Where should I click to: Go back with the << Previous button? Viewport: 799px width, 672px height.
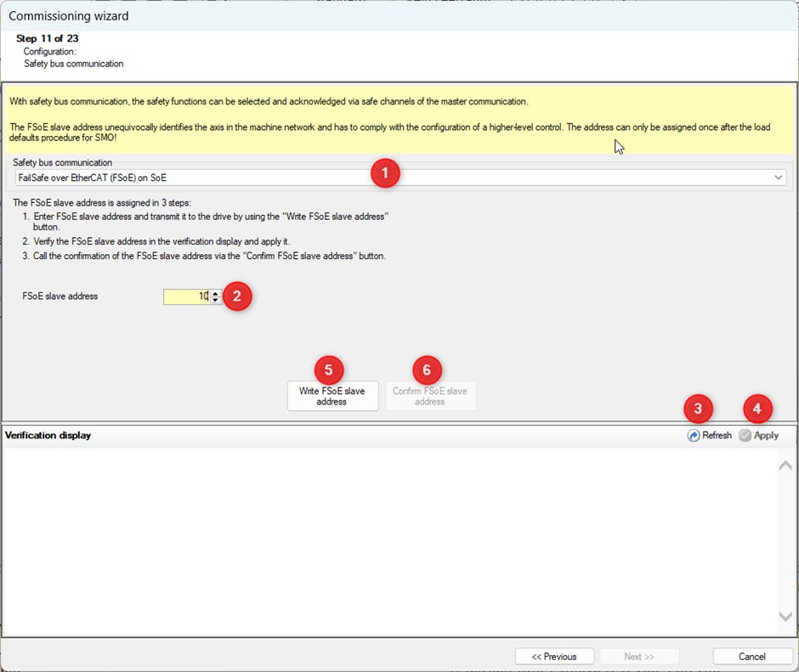pyautogui.click(x=554, y=657)
